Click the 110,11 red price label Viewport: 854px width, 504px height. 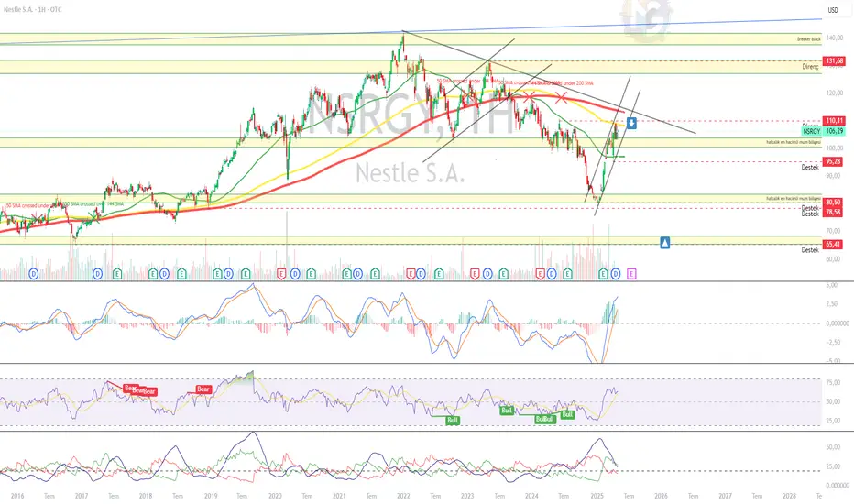tap(834, 121)
